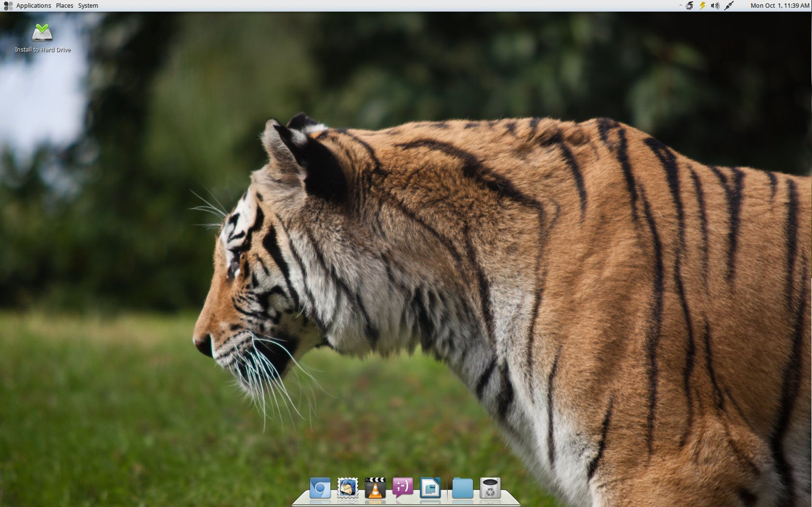The width and height of the screenshot is (812, 507).
Task: Open the blue Files folder in dock
Action: point(462,488)
